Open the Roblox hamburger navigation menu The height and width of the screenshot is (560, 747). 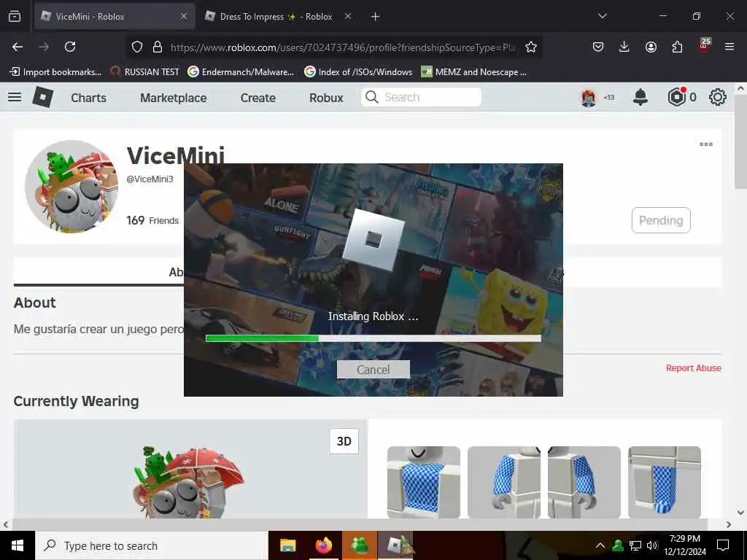click(15, 97)
